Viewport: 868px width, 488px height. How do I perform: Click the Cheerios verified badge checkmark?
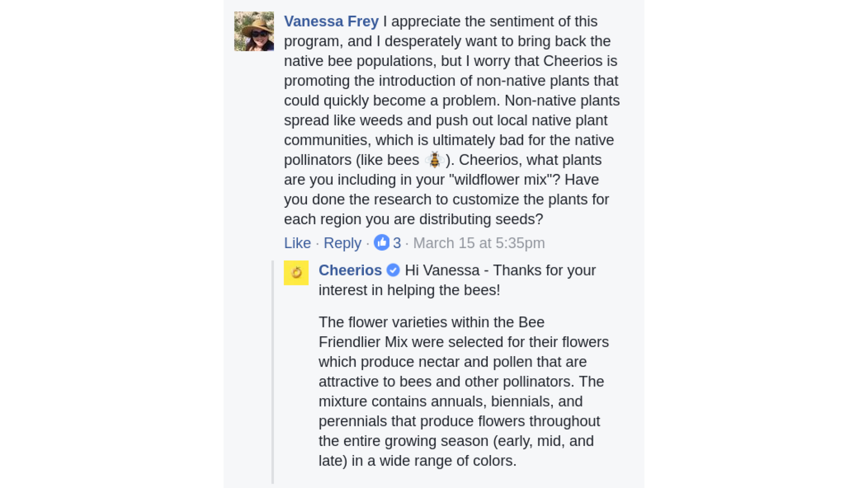point(393,270)
